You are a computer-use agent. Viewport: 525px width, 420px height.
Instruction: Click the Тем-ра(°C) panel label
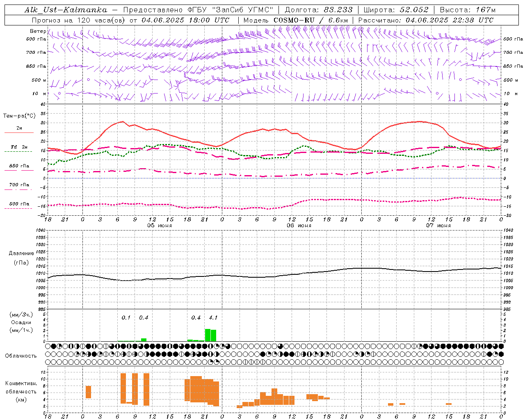tap(19, 116)
